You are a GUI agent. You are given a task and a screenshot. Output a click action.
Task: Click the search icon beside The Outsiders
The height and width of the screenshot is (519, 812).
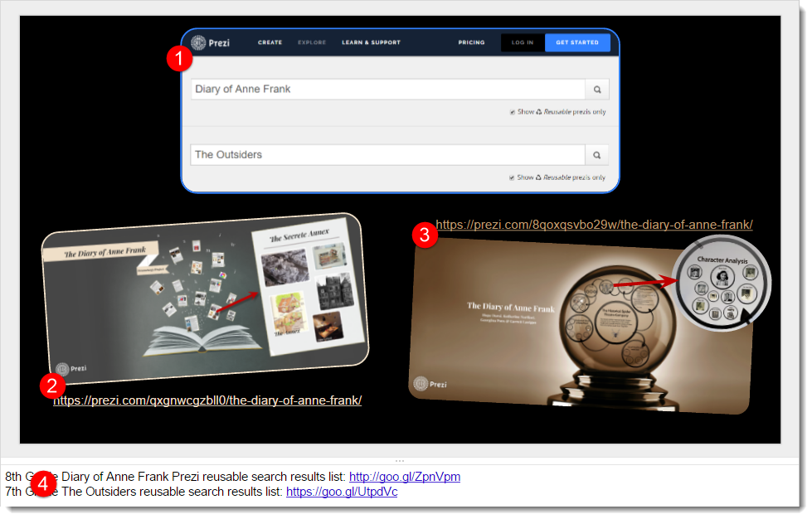596,155
